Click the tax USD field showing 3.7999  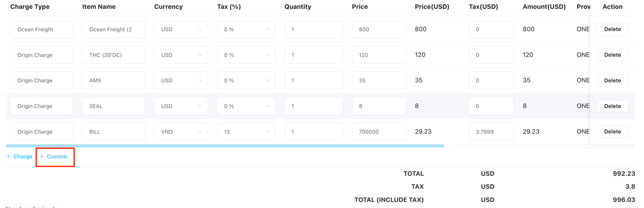click(491, 132)
